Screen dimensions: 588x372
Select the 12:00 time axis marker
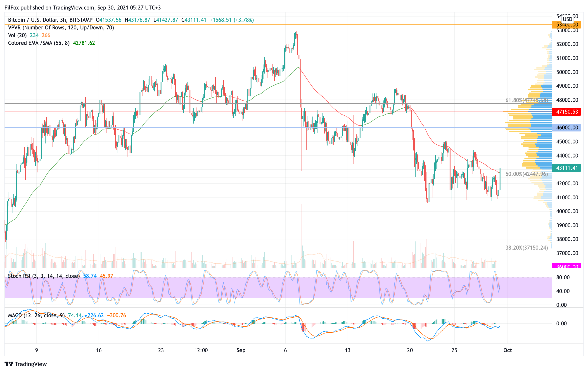pyautogui.click(x=201, y=350)
